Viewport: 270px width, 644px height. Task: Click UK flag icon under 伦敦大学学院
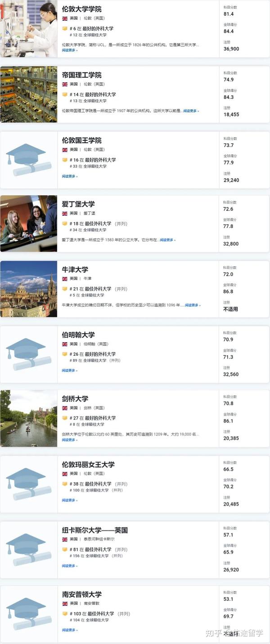65,18
